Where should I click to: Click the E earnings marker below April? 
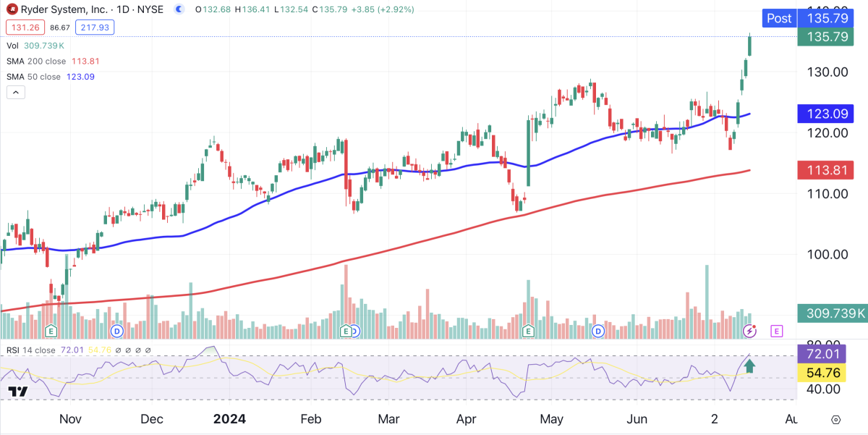(527, 331)
